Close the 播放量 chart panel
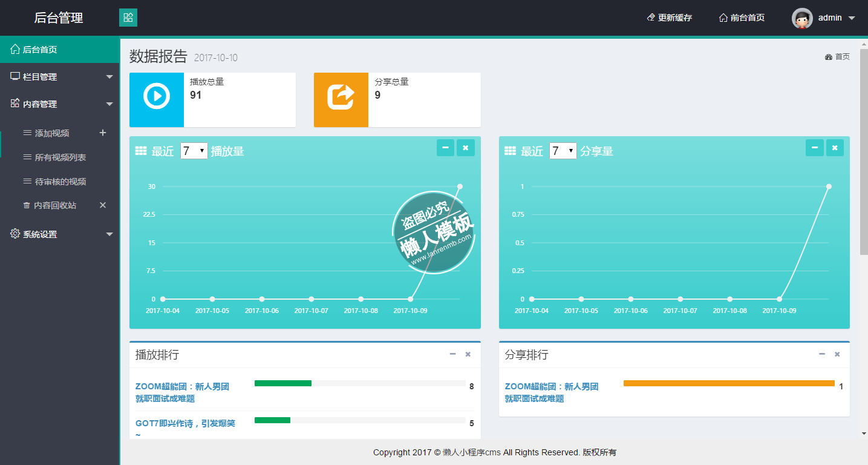Viewport: 868px width, 465px height. click(x=466, y=148)
